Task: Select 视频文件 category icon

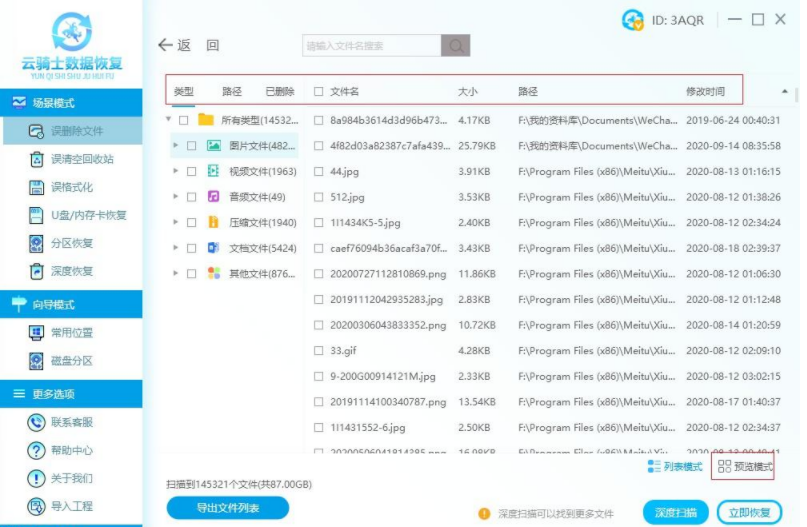Action: (214, 171)
